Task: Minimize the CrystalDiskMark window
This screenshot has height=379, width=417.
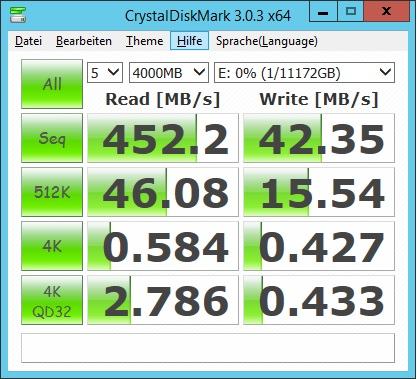Action: coord(323,11)
